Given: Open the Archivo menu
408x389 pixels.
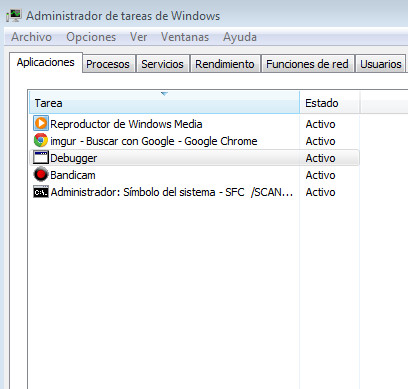Looking at the screenshot, I should (x=31, y=37).
